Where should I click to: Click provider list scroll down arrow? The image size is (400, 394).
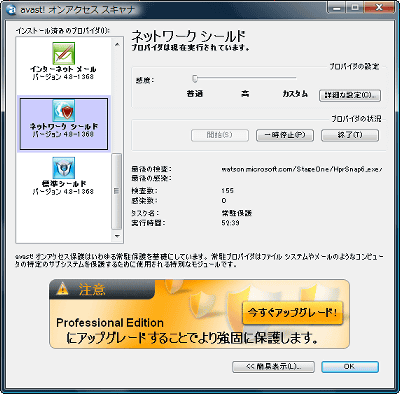tap(117, 236)
